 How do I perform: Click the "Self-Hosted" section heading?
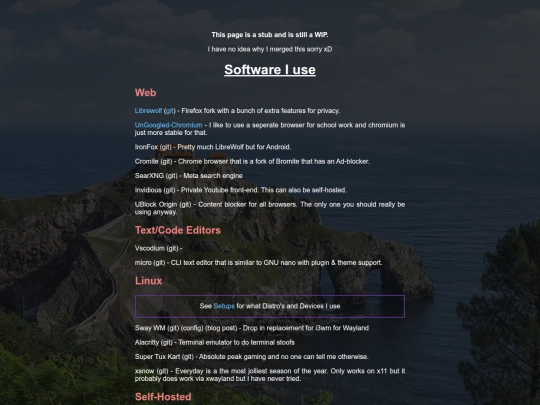[163, 397]
